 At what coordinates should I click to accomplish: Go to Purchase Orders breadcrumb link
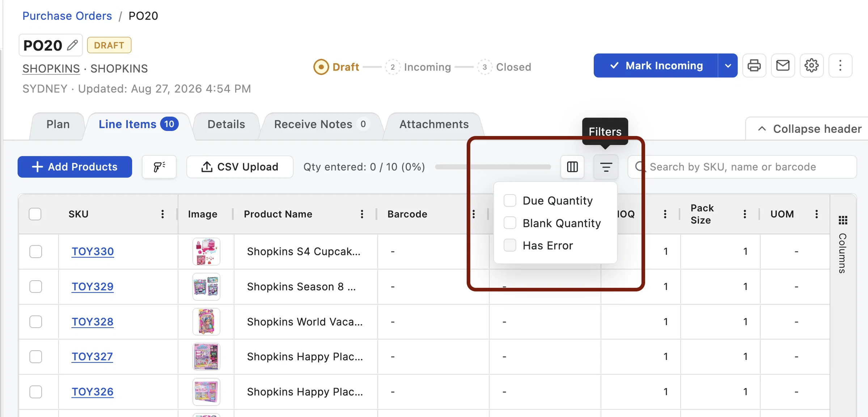pos(67,16)
